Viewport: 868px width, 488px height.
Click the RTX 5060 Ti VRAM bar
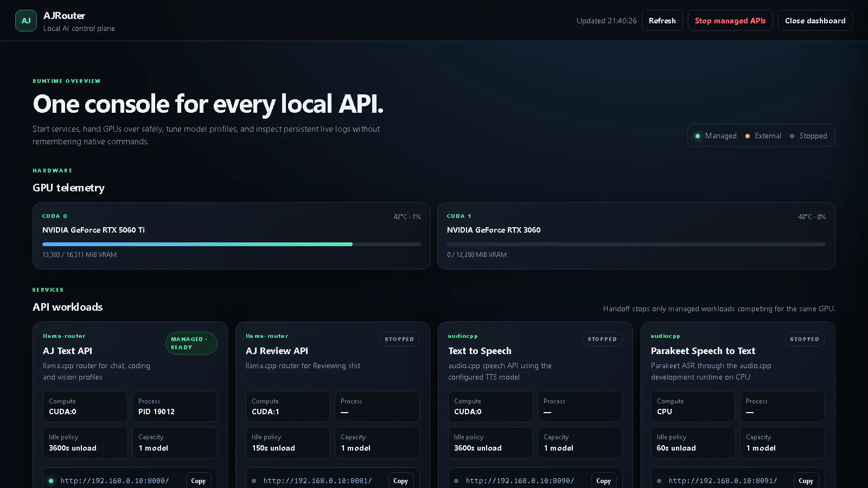(x=232, y=245)
